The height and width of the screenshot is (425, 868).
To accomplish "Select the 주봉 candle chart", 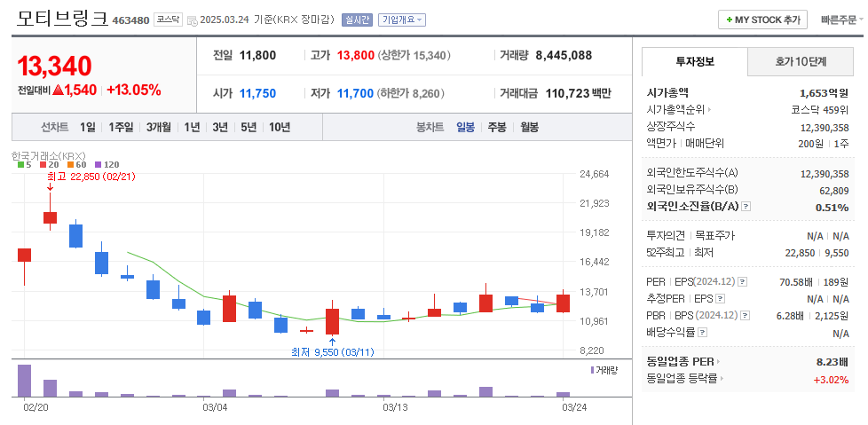I will coord(496,127).
